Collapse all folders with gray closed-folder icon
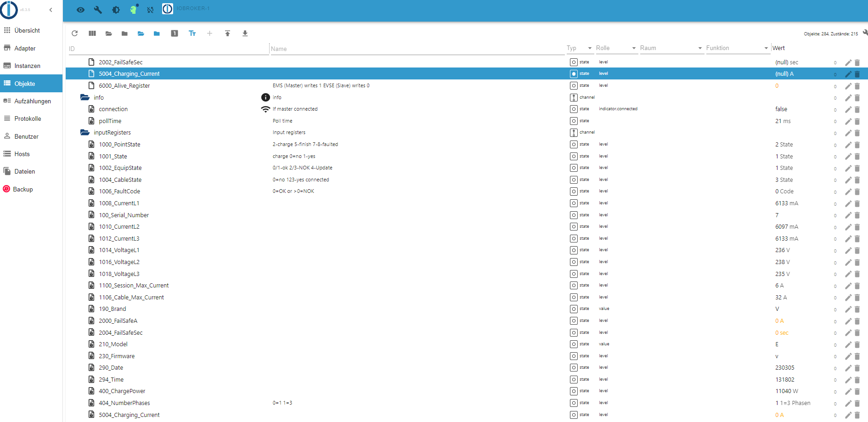This screenshot has height=422, width=868. (124, 34)
